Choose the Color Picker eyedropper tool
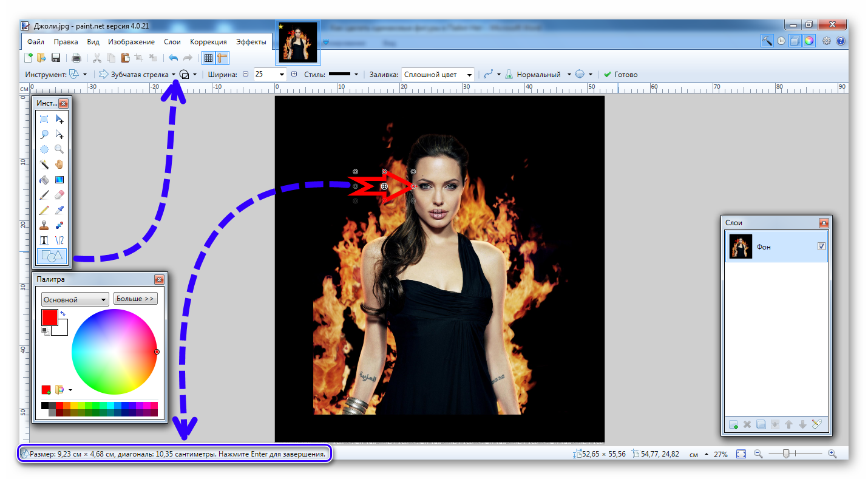Image resolution: width=868 pixels, height=479 pixels. click(59, 210)
